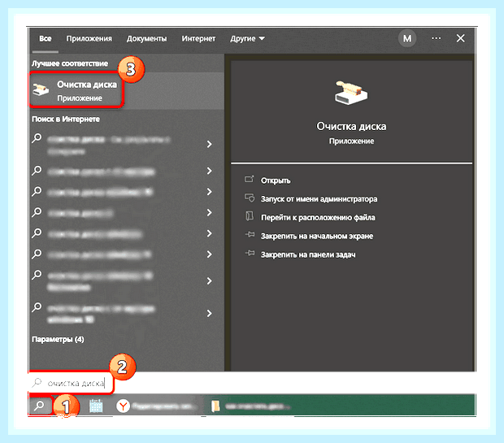
Task: Expand the fifth web suggestion arrow
Action: [210, 233]
